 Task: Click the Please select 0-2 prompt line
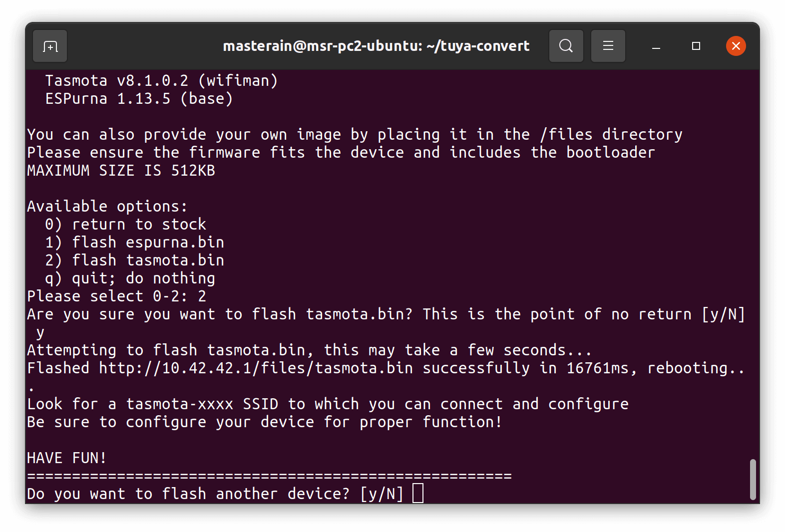coord(116,296)
